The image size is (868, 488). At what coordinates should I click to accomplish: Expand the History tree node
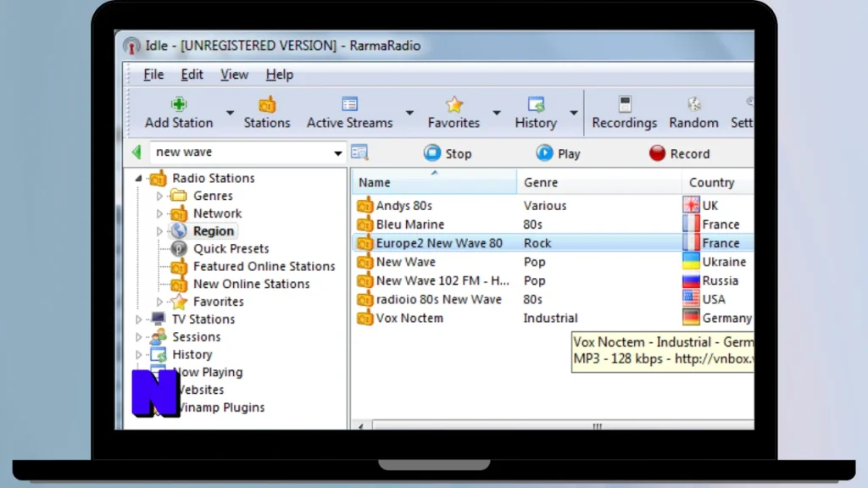pyautogui.click(x=139, y=355)
